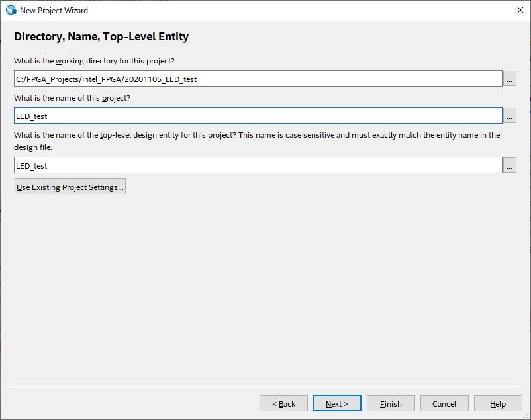Open browse button beside project name field
The image size is (531, 420).
[x=510, y=116]
